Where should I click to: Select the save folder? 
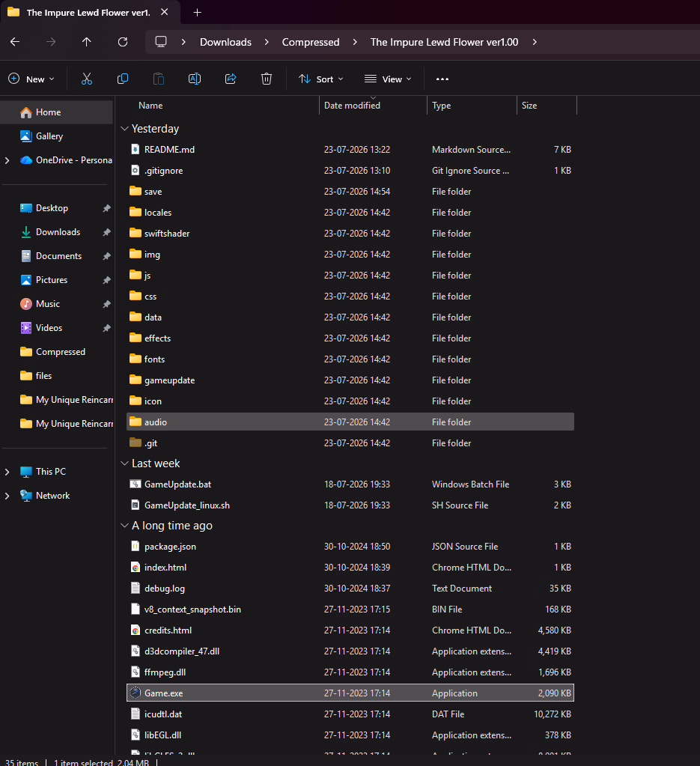(350, 192)
